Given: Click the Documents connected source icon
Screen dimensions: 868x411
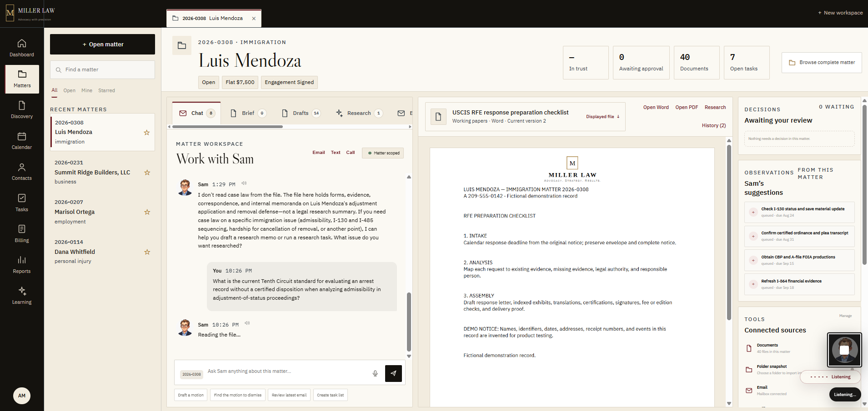Looking at the screenshot, I should 749,348.
